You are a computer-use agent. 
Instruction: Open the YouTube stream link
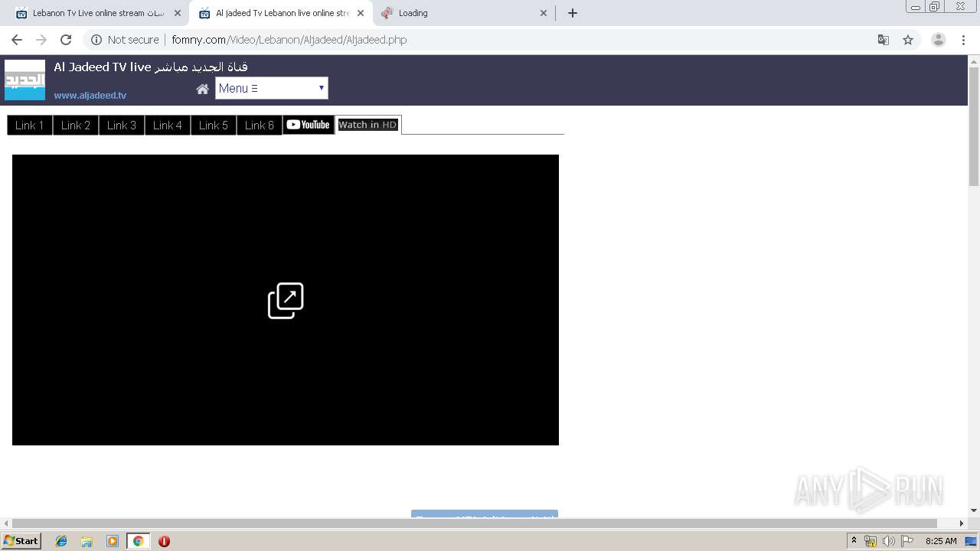click(x=309, y=125)
